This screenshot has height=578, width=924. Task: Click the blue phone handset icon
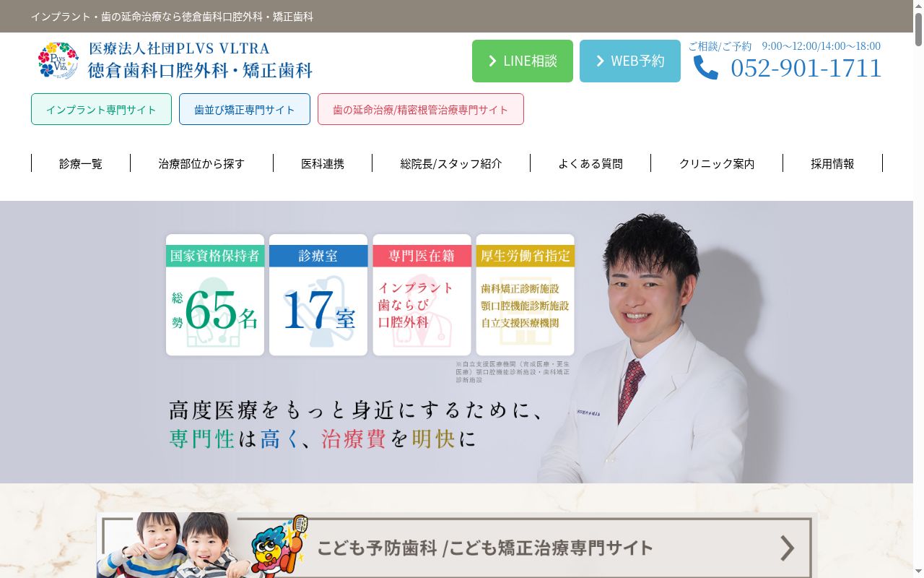pyautogui.click(x=705, y=68)
